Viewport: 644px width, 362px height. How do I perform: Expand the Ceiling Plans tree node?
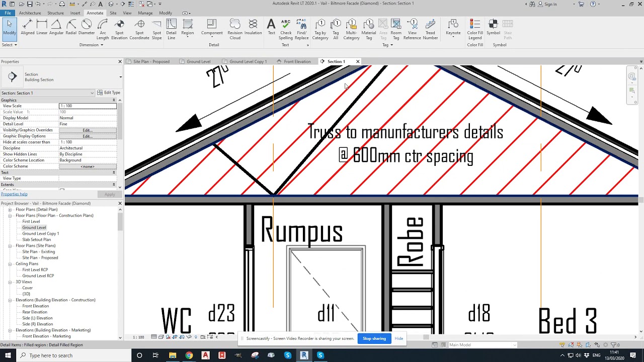click(x=10, y=264)
